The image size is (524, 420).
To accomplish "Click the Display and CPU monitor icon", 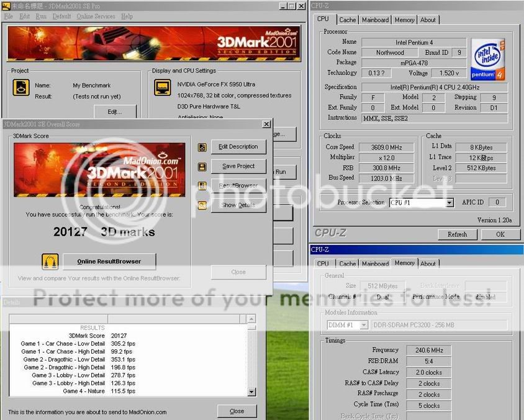I will pyautogui.click(x=163, y=87).
